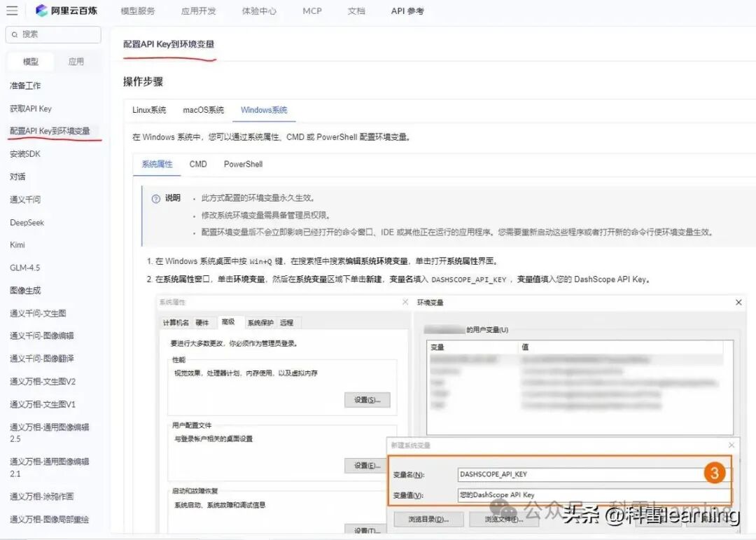Viewport: 756px width, 540px height.
Task: Click 设置(S) button under 性能
Action: (367, 399)
